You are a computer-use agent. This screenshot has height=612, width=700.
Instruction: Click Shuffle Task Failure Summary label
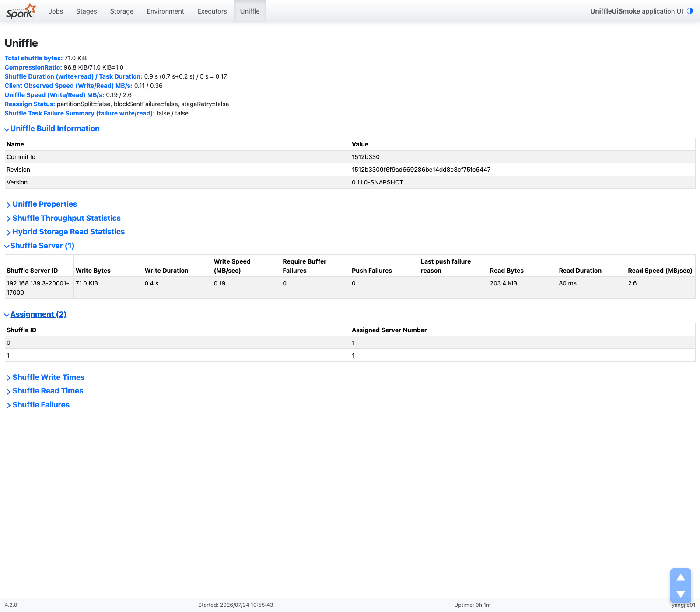(80, 113)
